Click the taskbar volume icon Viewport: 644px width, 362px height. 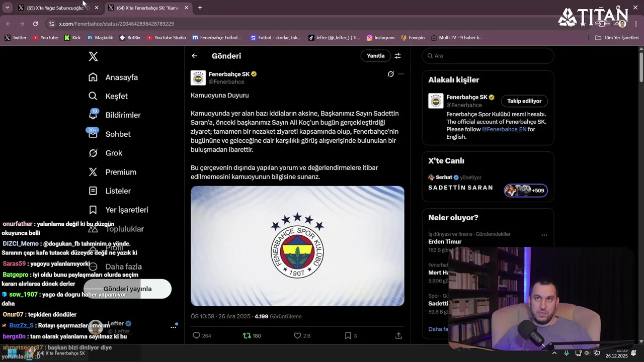click(x=587, y=353)
